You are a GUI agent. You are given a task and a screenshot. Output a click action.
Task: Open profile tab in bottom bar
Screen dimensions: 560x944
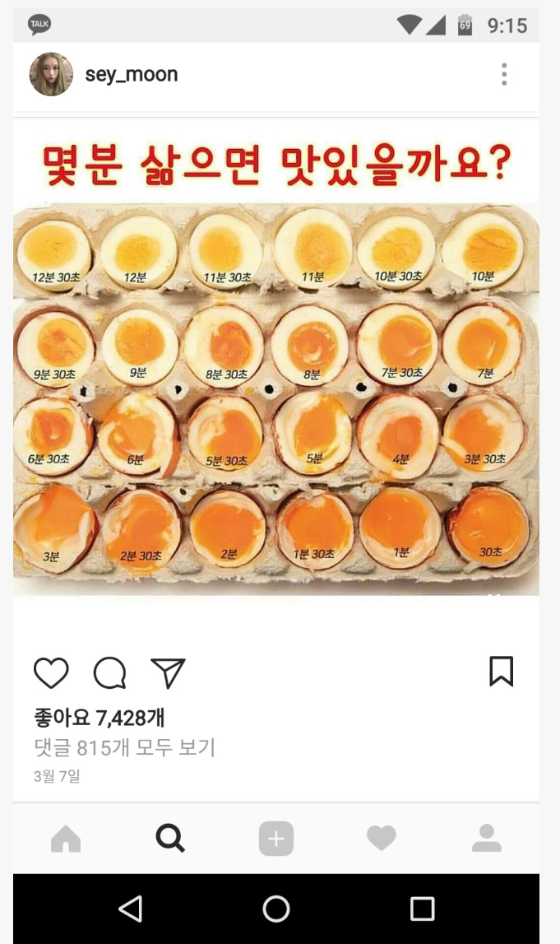(487, 838)
